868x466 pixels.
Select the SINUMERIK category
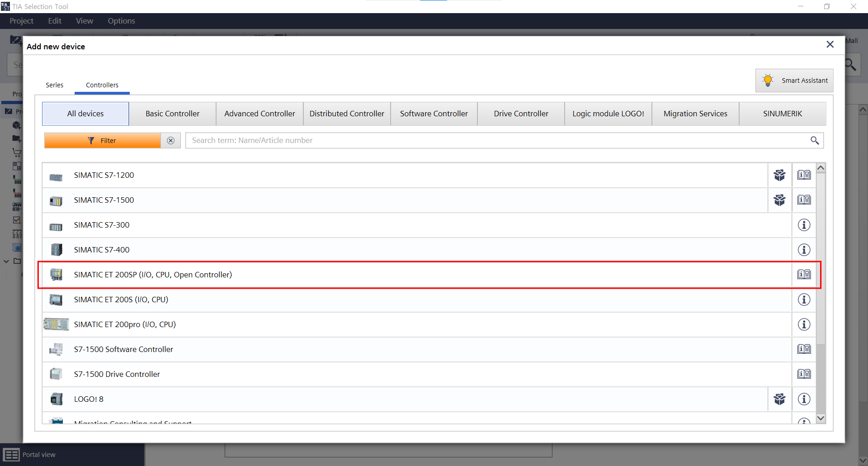pos(783,114)
